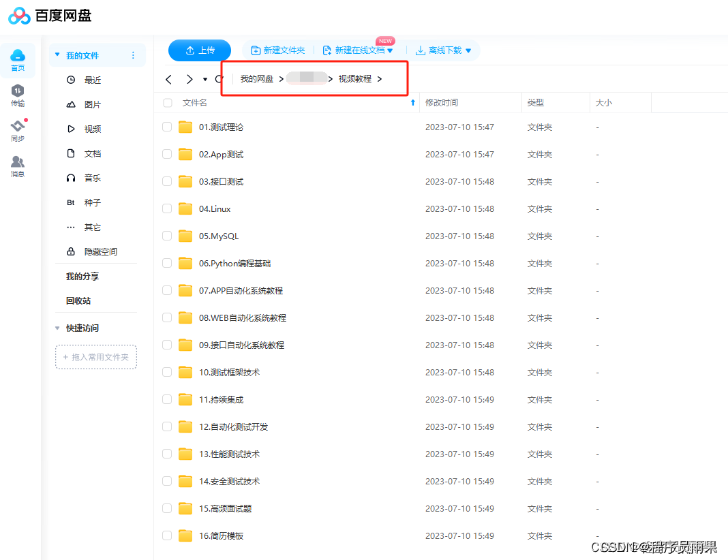Click the folder icon of 11.持续集成

(185, 399)
